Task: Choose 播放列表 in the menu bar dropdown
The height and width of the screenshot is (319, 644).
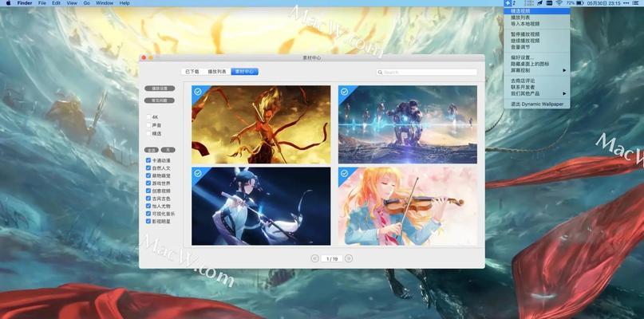Action: (537, 18)
